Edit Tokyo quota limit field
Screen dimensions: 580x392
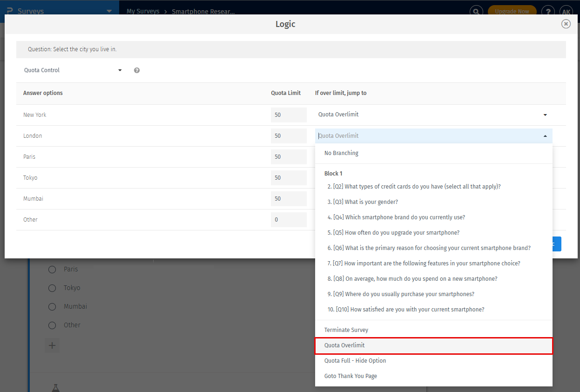289,178
